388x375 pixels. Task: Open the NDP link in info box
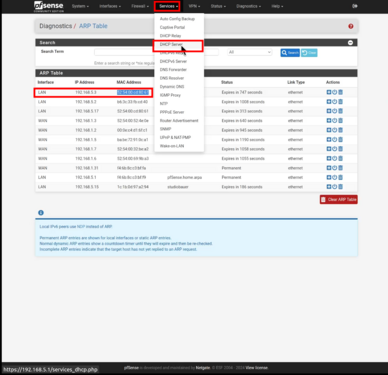(81, 227)
